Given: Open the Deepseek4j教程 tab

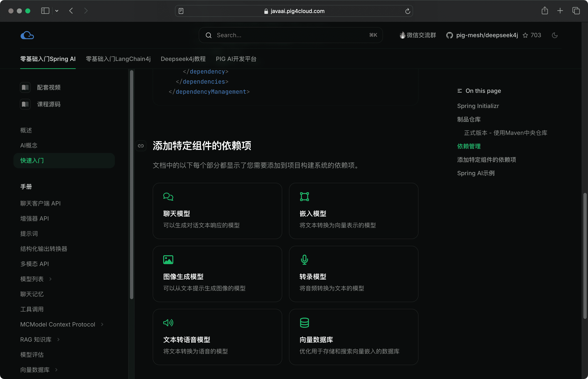Looking at the screenshot, I should coord(183,59).
